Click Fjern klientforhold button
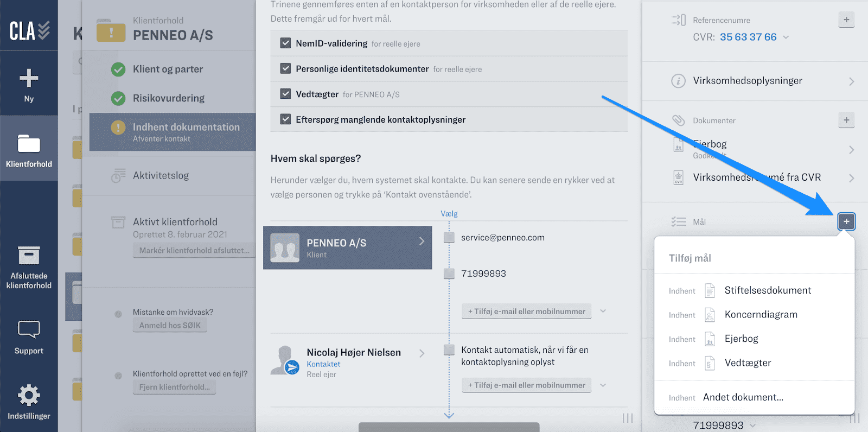The width and height of the screenshot is (868, 432). coord(174,387)
